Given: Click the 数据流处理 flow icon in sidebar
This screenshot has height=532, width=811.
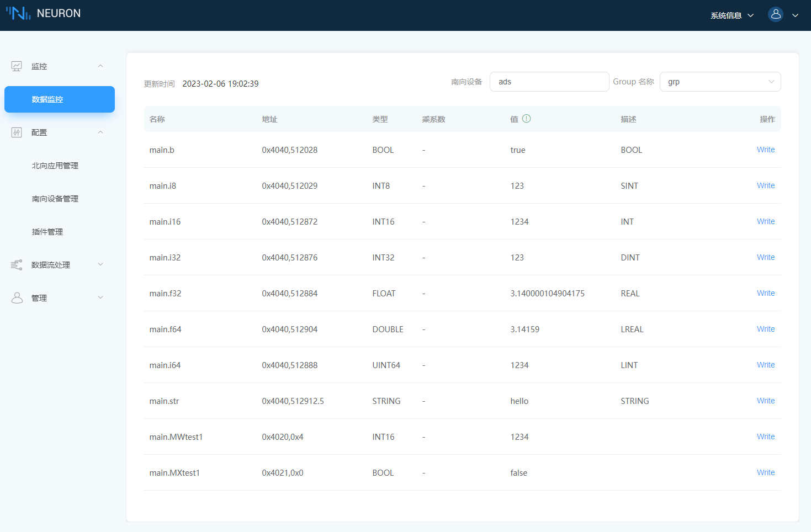Looking at the screenshot, I should 17,264.
